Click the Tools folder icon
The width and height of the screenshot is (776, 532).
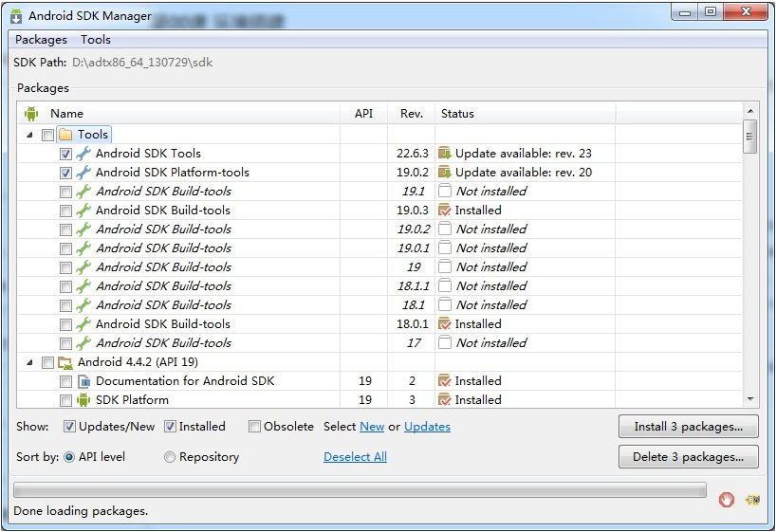(65, 135)
